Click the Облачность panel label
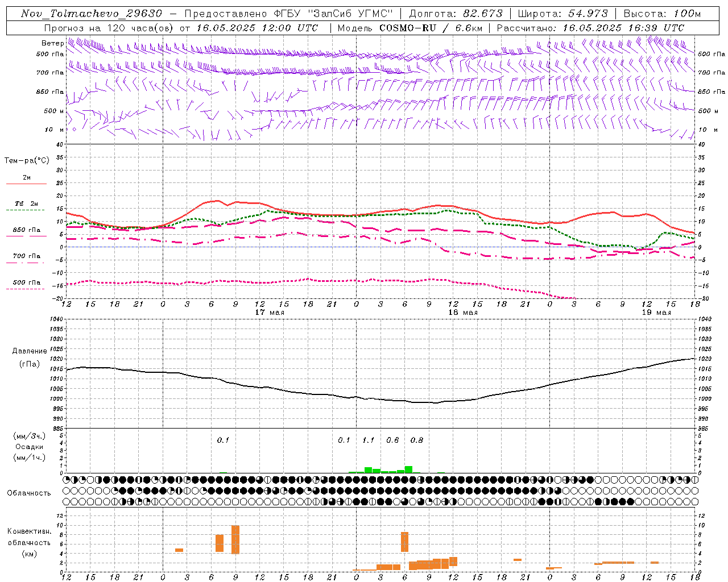 pyautogui.click(x=29, y=493)
